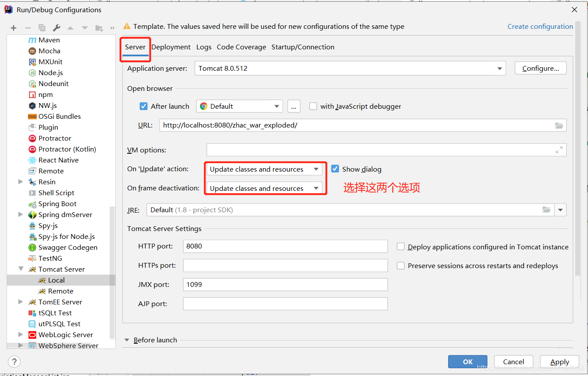
Task: Select the Protractor icon in list
Action: click(x=32, y=138)
